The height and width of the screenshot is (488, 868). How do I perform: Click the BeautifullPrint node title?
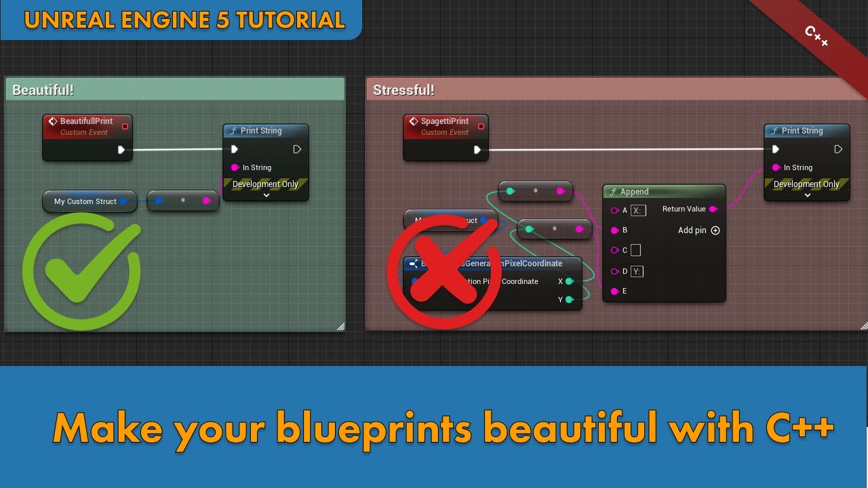pyautogui.click(x=86, y=121)
